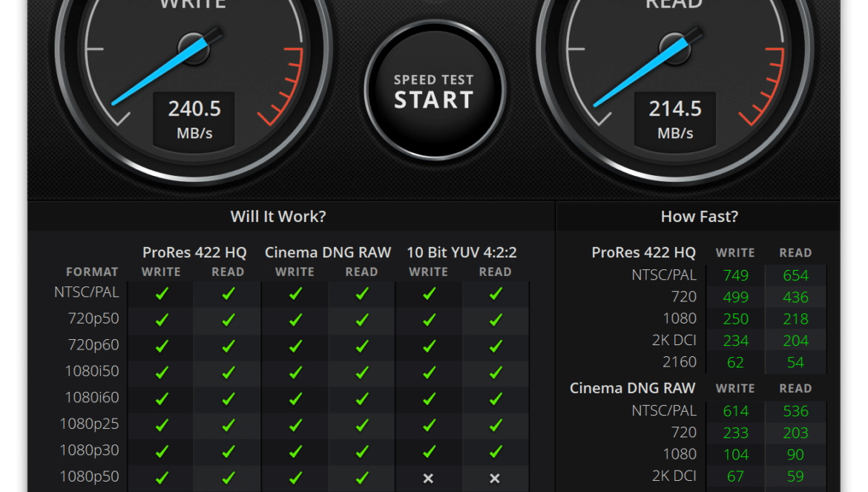
Task: Click the Cinema DNG RAW header in Will It Work
Action: coord(328,252)
